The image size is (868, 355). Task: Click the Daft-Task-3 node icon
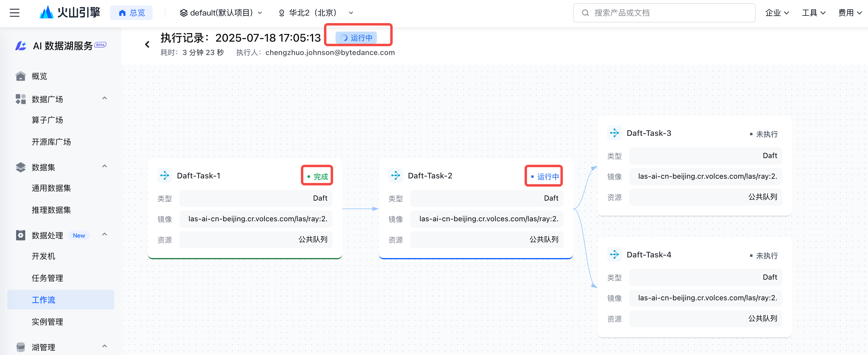pyautogui.click(x=614, y=133)
